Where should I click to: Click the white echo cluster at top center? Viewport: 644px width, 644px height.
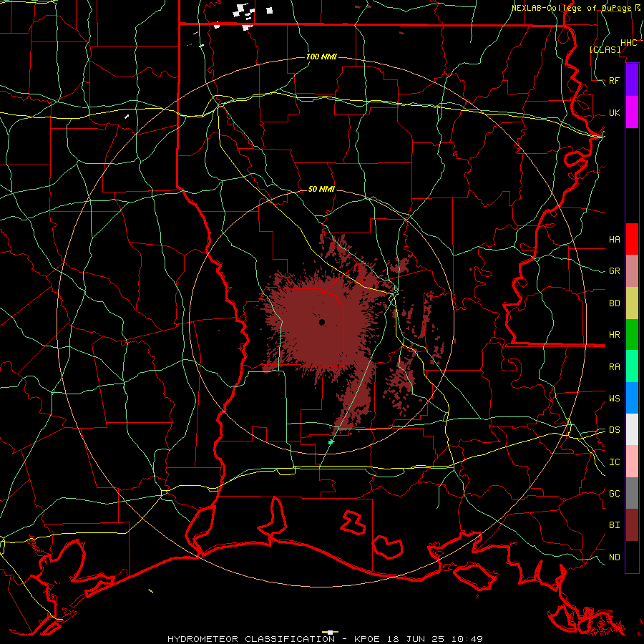tap(244, 11)
